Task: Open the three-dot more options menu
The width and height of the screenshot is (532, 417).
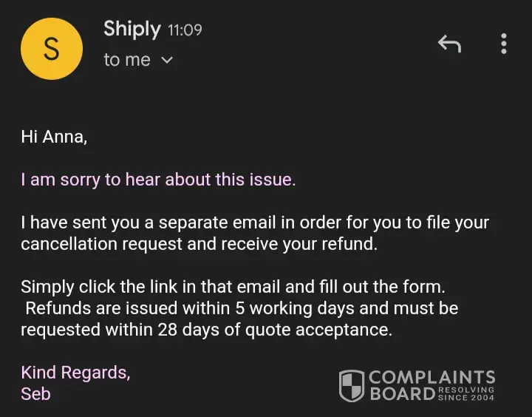Action: click(503, 44)
